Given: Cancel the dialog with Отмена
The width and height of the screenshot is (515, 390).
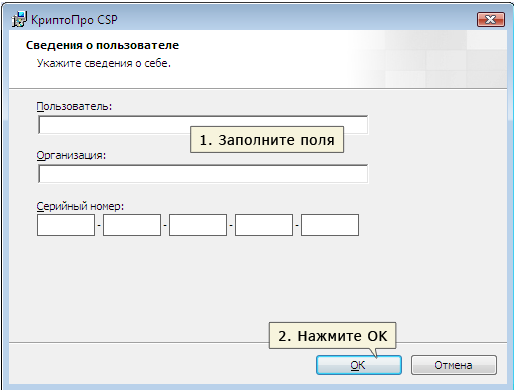Looking at the screenshot, I should 454,365.
